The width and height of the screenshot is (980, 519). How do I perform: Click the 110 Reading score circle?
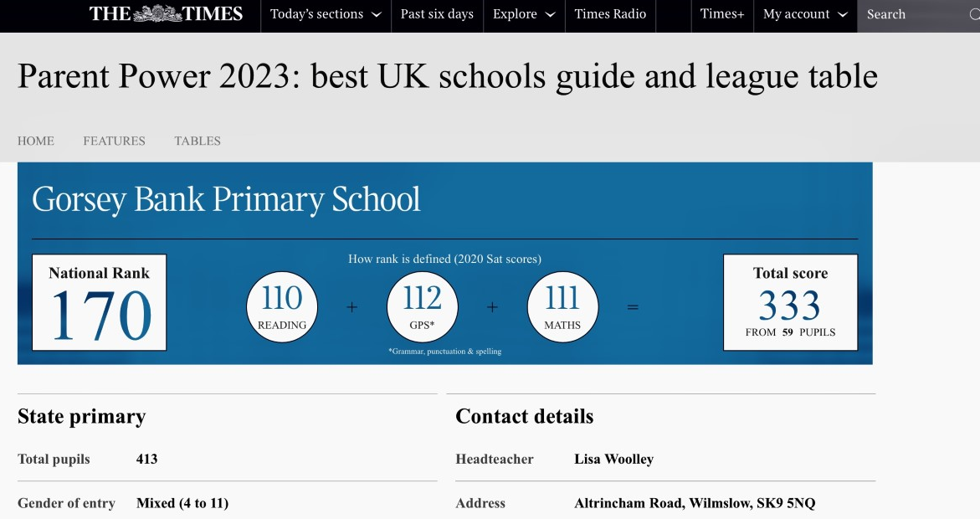(282, 307)
